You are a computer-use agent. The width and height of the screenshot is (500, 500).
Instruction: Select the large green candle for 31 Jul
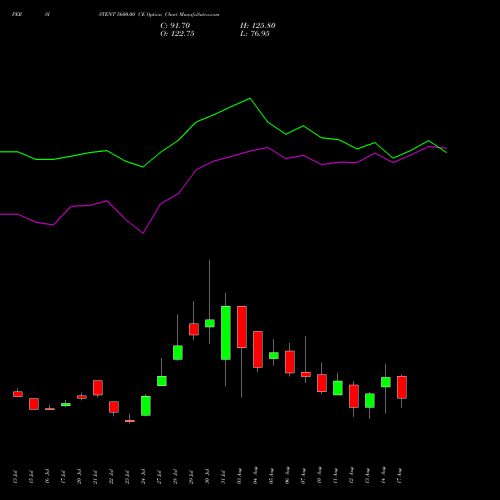click(226, 333)
